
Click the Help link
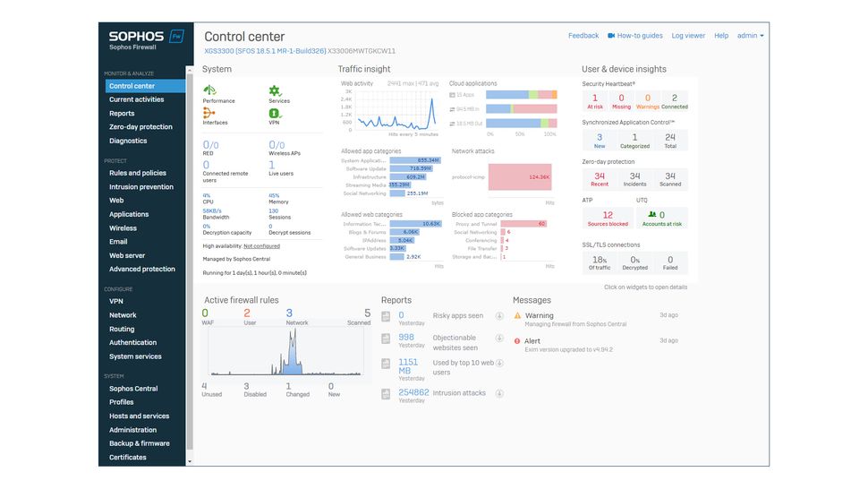[721, 36]
